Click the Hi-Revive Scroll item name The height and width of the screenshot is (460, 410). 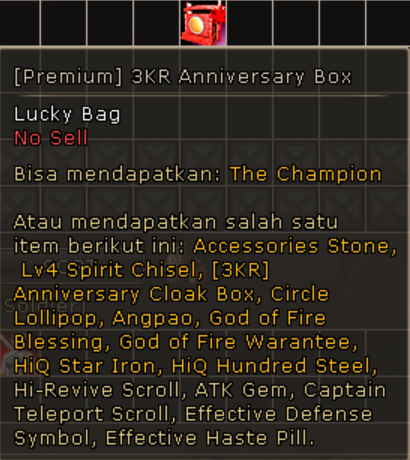click(x=100, y=390)
